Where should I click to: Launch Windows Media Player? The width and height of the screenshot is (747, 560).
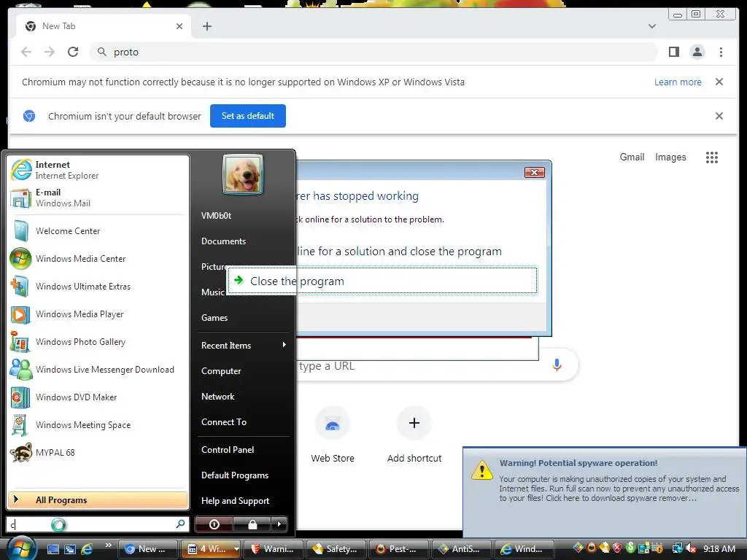[98, 314]
